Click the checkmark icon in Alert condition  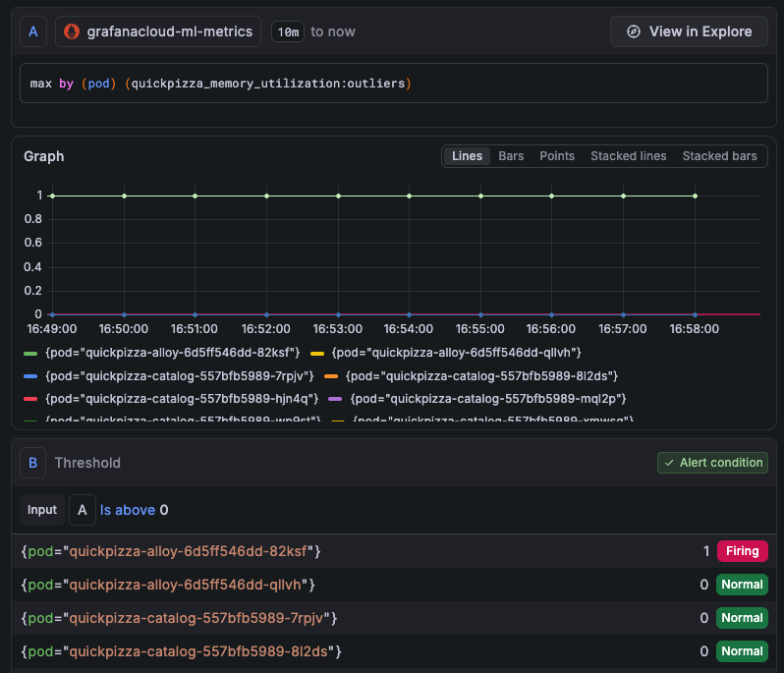[669, 463]
